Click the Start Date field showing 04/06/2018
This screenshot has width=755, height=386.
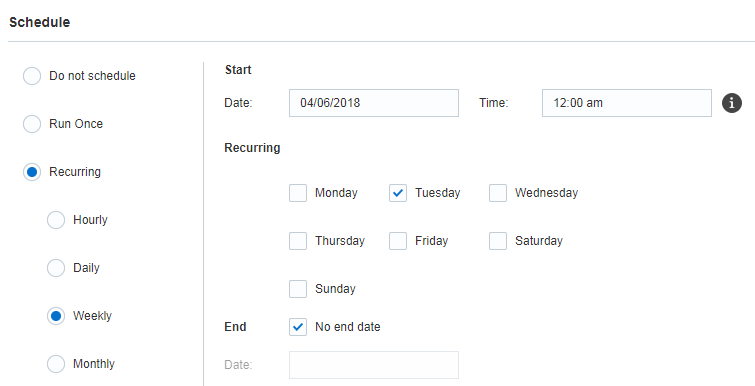pos(374,103)
